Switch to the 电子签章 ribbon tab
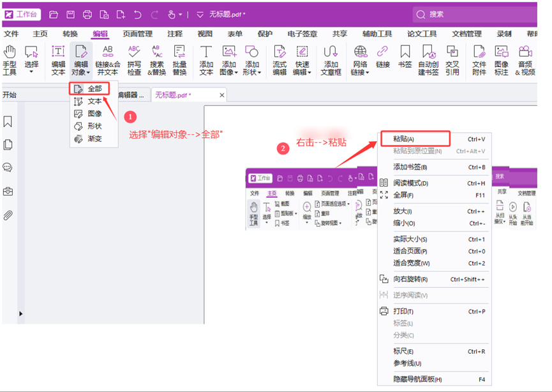This screenshot has height=392, width=552. tap(302, 34)
